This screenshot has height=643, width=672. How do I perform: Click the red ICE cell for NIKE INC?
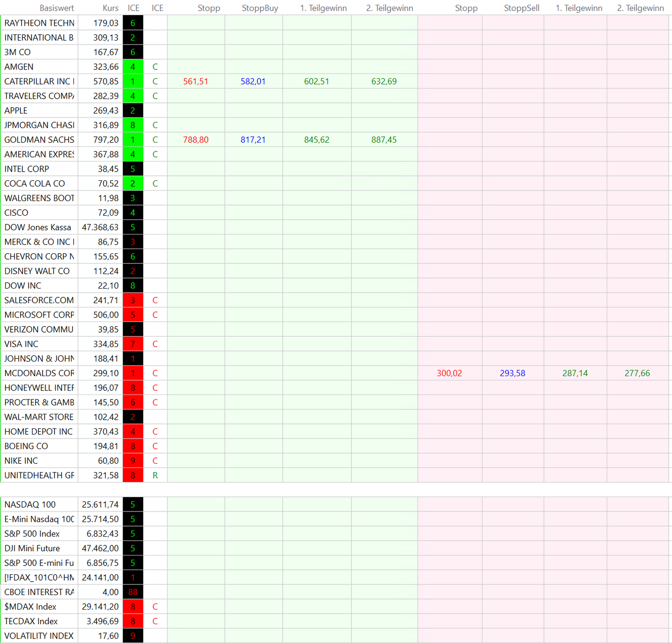coord(133,461)
